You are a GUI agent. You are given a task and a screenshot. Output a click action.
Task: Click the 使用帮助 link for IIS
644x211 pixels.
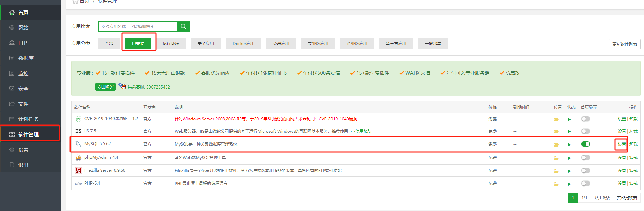pos(363,131)
